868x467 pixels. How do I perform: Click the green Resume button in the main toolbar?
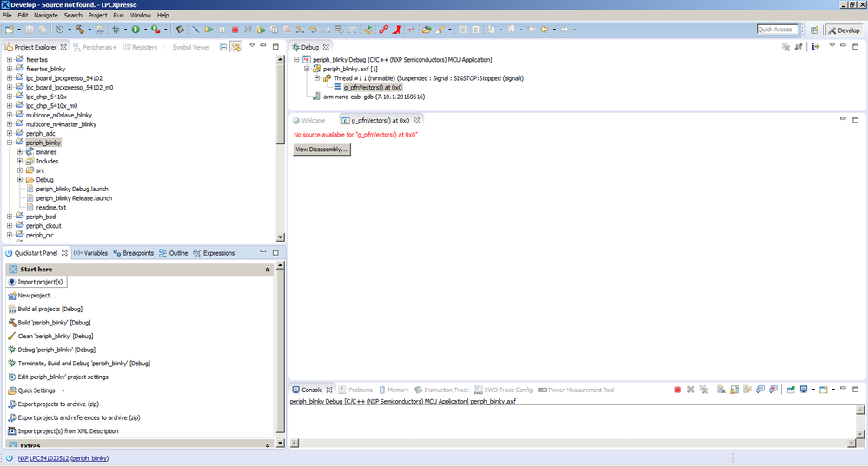pyautogui.click(x=209, y=30)
